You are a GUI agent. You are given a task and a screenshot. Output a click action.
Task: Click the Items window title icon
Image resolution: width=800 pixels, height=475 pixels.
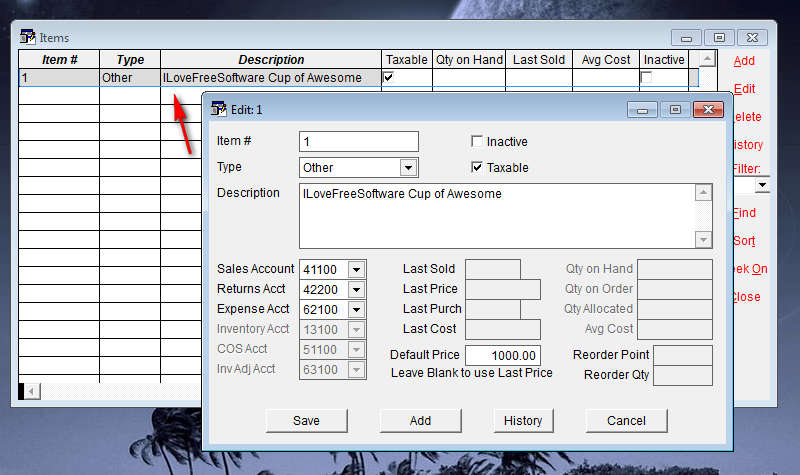click(x=28, y=37)
